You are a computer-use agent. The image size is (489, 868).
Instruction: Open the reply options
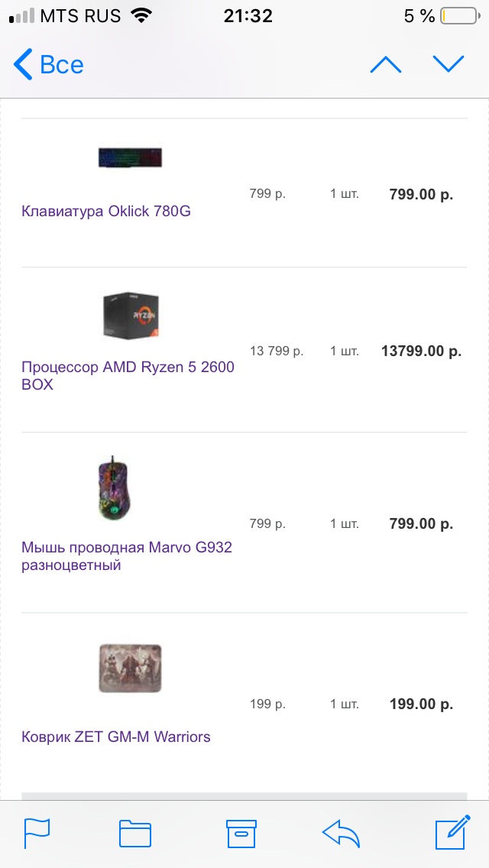coord(342,833)
